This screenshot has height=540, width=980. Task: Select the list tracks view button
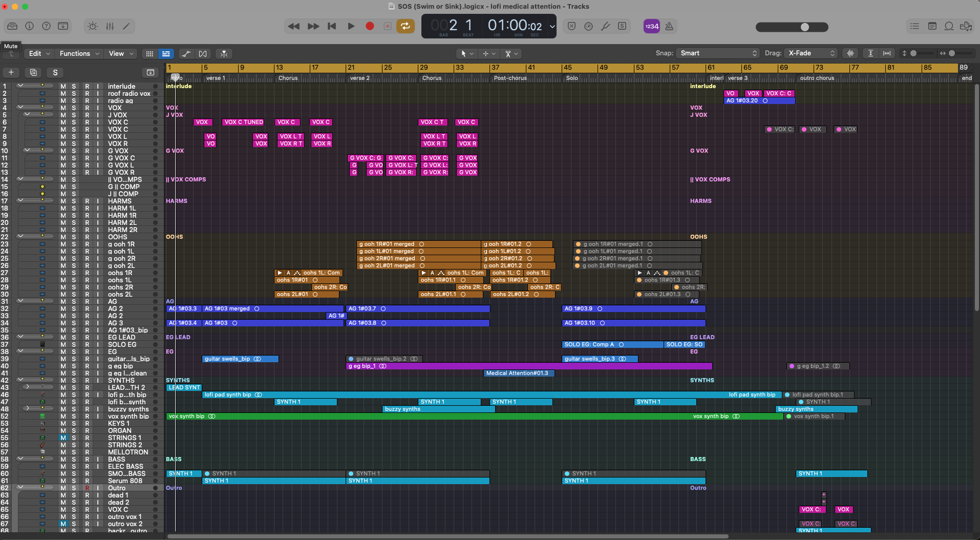pos(166,53)
